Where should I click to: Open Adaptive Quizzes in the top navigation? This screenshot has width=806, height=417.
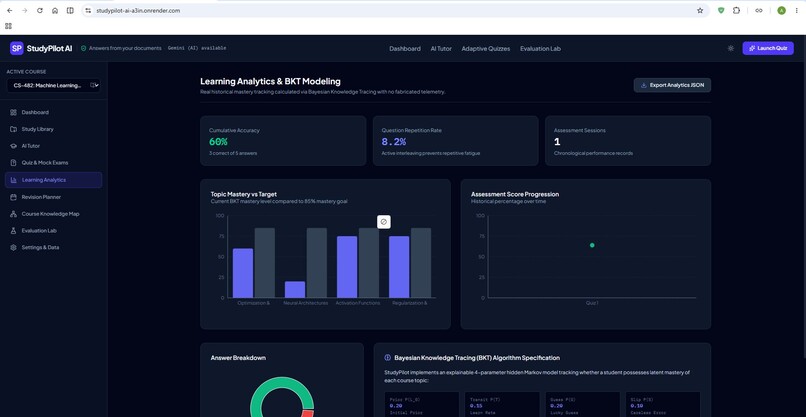click(486, 49)
